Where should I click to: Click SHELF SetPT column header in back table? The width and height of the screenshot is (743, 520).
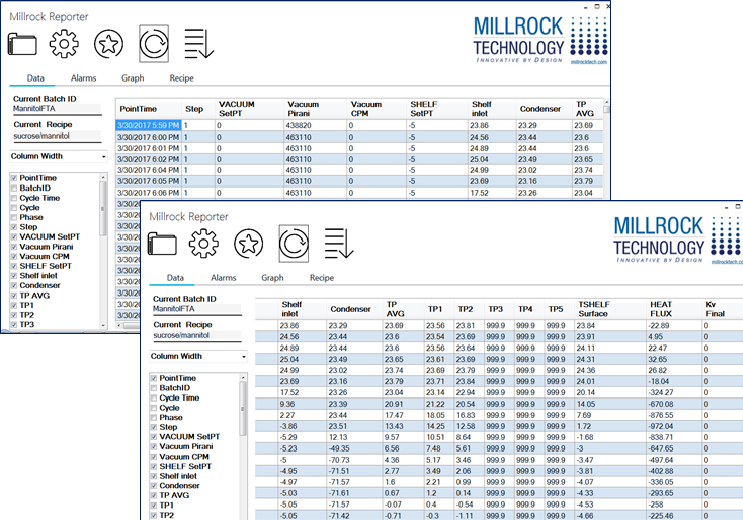(x=437, y=109)
